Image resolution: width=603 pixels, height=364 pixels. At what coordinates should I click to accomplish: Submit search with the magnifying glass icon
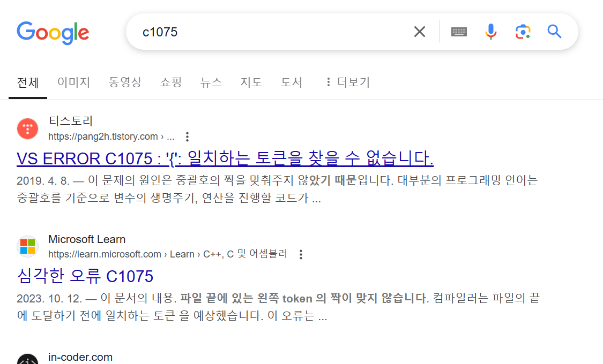pyautogui.click(x=554, y=32)
